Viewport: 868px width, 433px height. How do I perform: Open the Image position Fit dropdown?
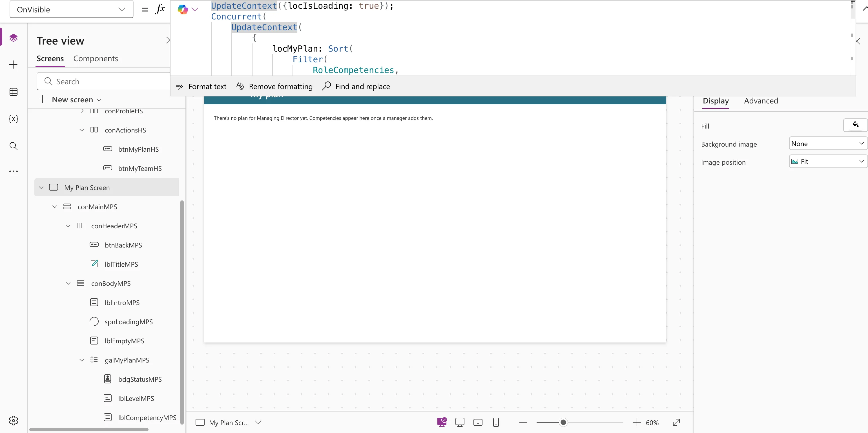tap(828, 162)
